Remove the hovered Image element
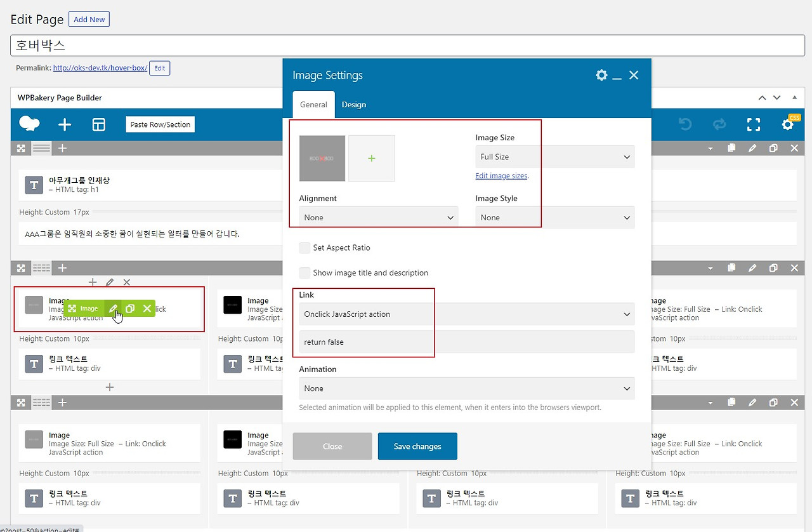 [x=147, y=309]
